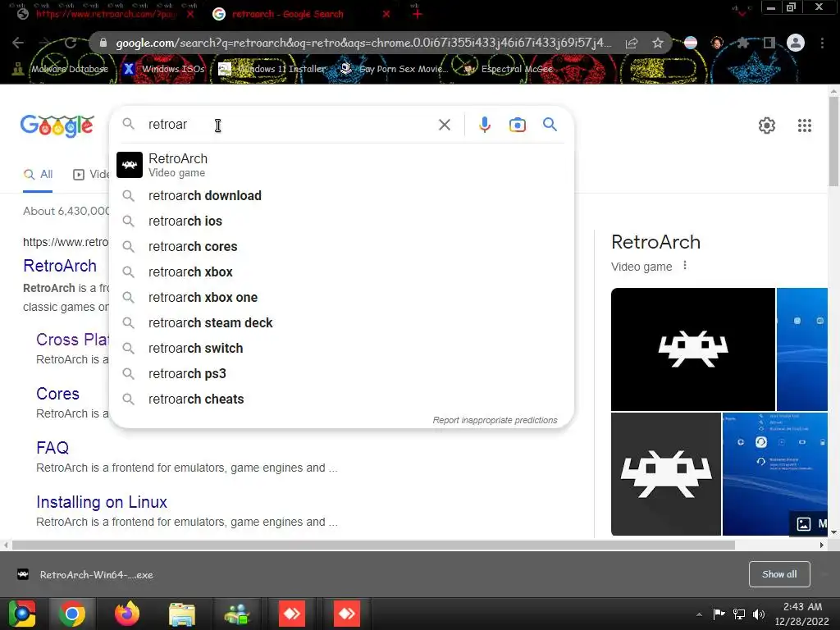Screen dimensions: 840x630
Task: Open the Cross Platform sitelink
Action: pos(73,340)
